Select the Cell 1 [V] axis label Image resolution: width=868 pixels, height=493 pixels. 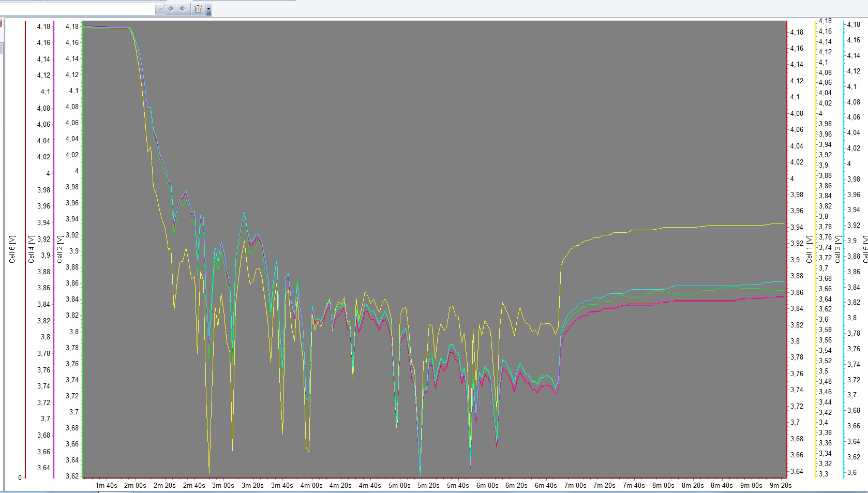[810, 249]
